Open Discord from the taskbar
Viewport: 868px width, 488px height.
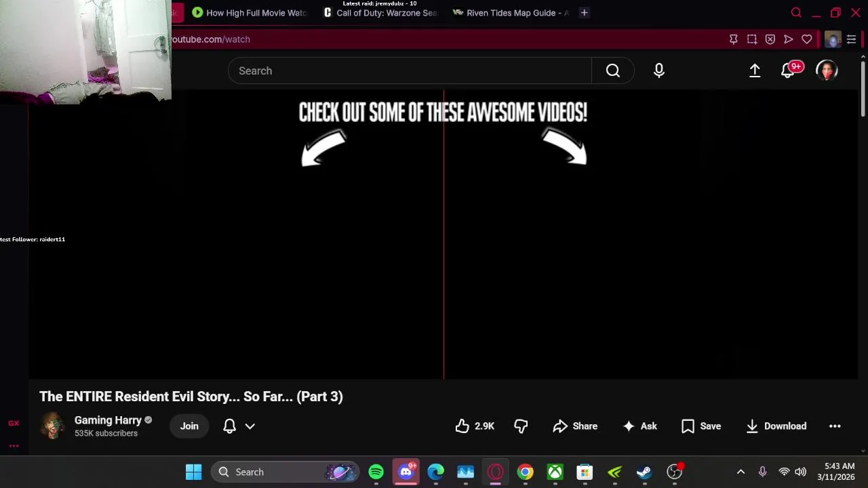coord(406,472)
